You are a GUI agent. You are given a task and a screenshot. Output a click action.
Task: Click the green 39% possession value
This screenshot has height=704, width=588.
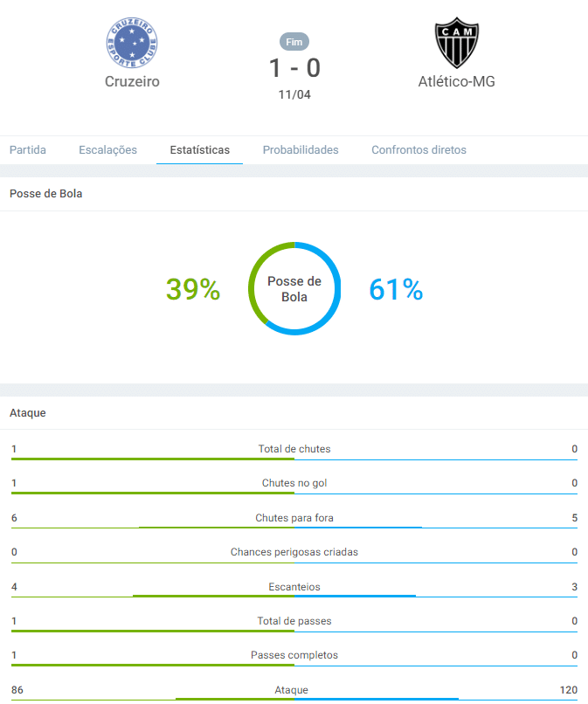pyautogui.click(x=193, y=289)
